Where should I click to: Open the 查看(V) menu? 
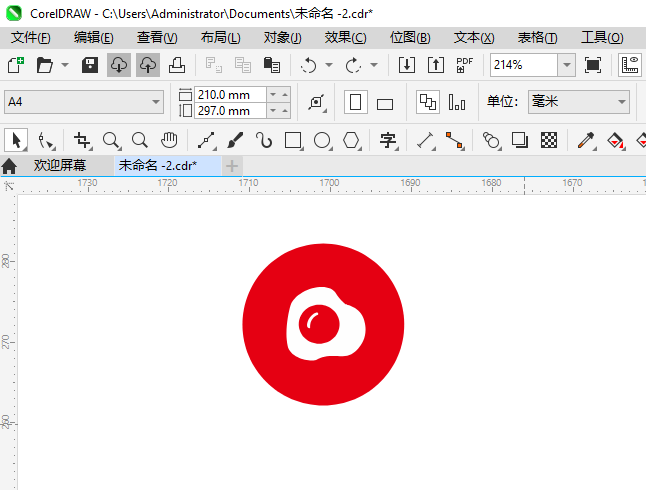pos(157,38)
